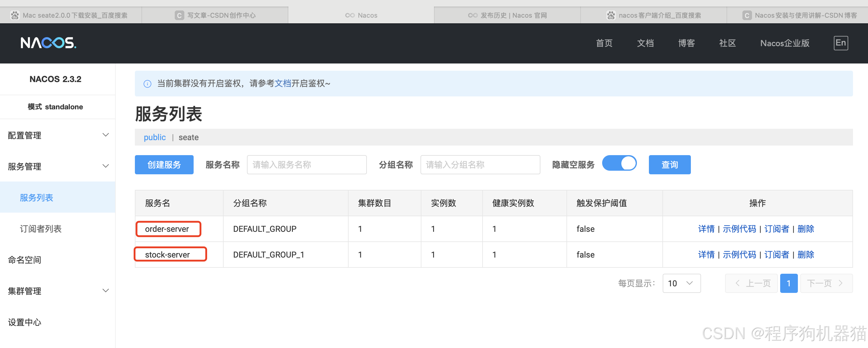Switch language with the En icon
Screen dimensions: 868x348
[x=840, y=43]
